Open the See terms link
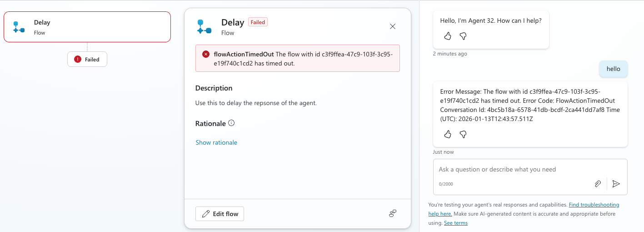 coord(455,223)
